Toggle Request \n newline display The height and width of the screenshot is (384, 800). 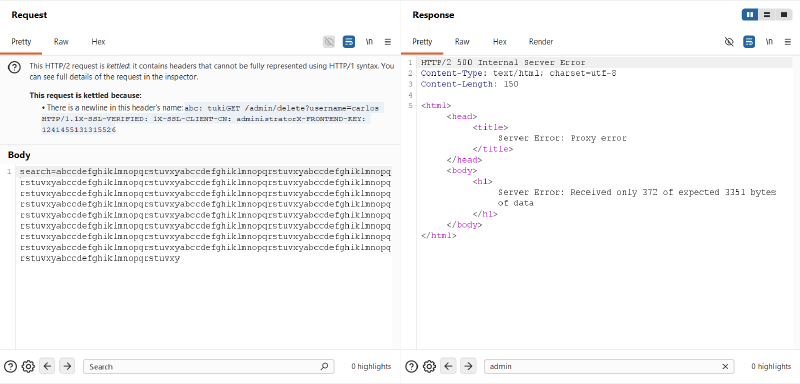click(x=369, y=42)
